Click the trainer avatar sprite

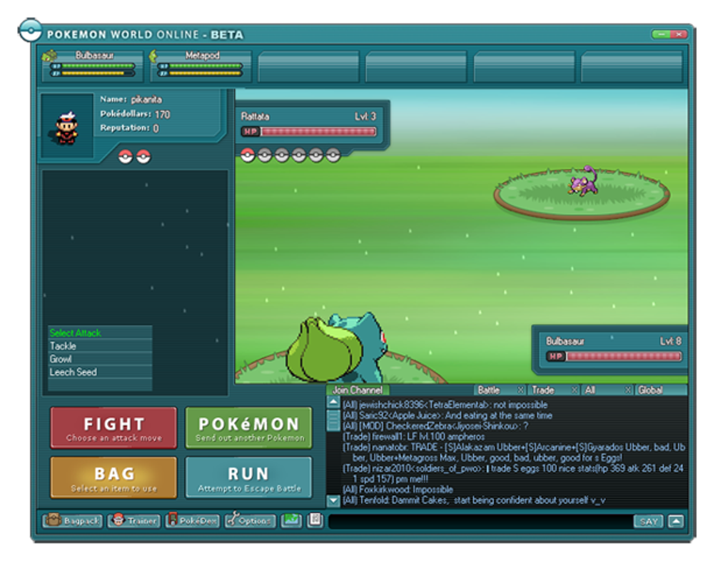[67, 128]
